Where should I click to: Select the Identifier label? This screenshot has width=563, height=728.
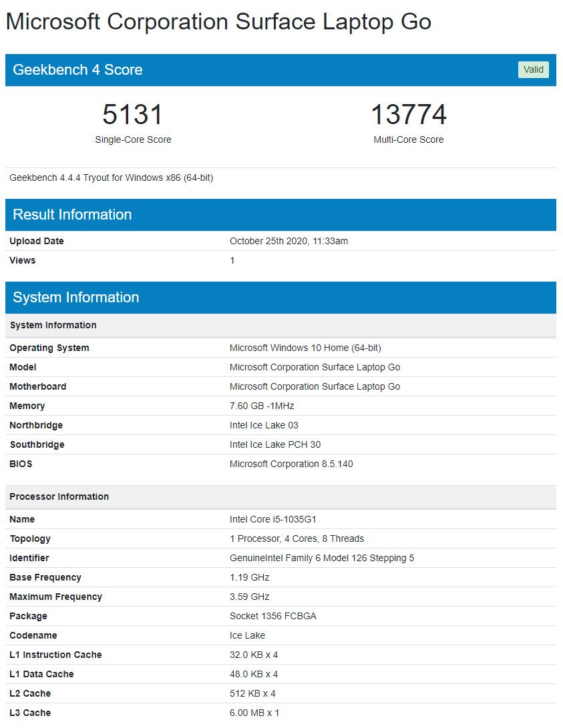[x=29, y=558]
